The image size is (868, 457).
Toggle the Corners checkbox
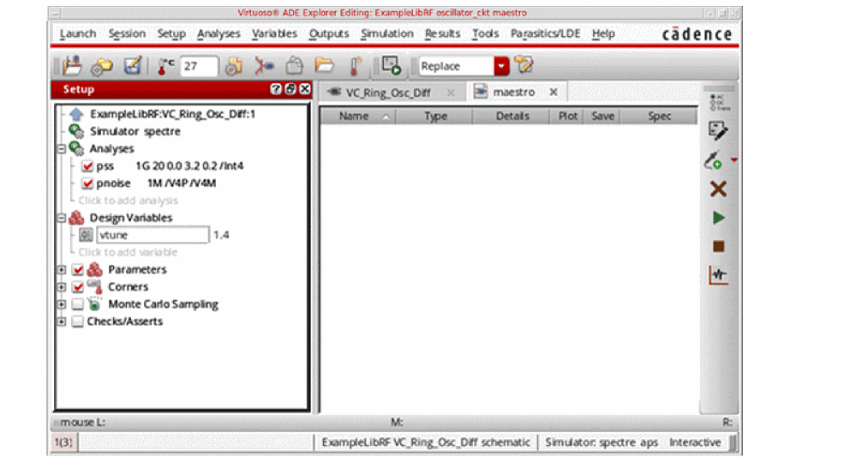click(78, 287)
